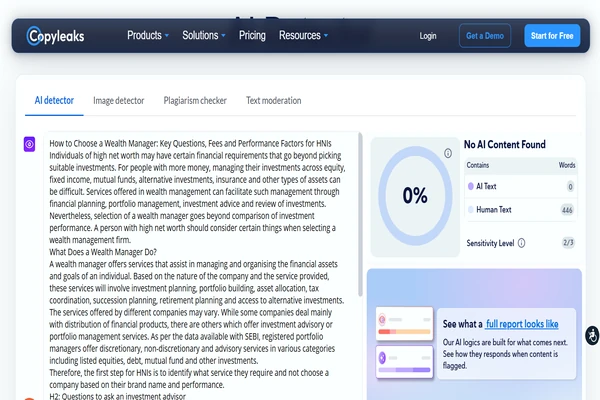Click the purple report preview thumbnail
This screenshot has width=600, height=400.
click(x=404, y=362)
